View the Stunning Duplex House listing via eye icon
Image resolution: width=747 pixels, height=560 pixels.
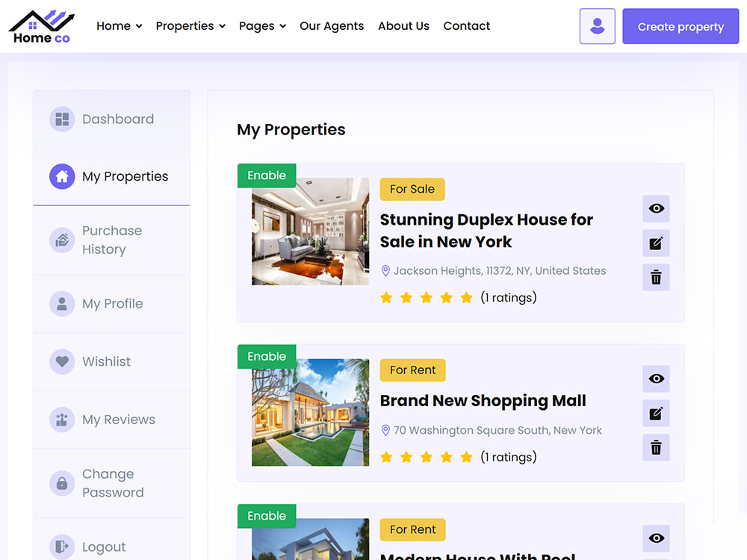click(656, 208)
